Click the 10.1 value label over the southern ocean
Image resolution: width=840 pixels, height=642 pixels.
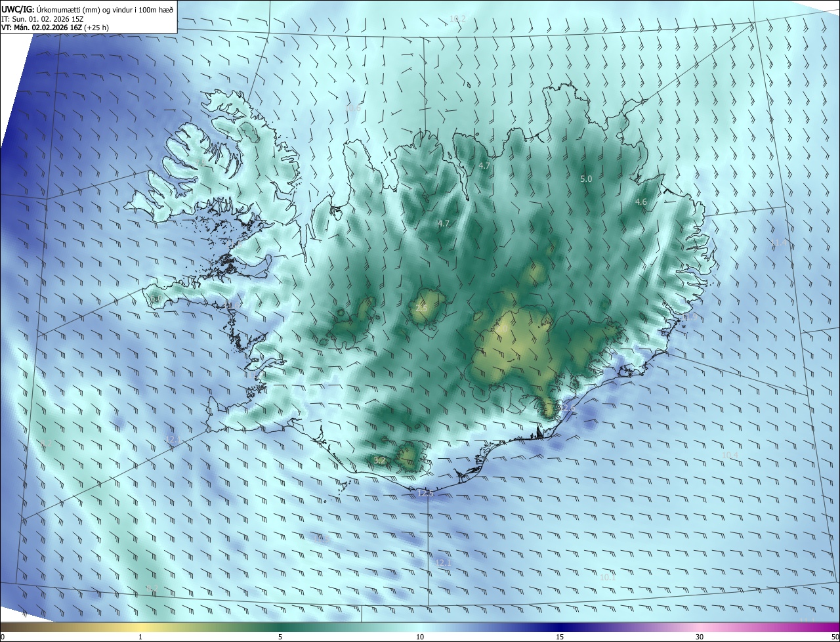pos(608,577)
